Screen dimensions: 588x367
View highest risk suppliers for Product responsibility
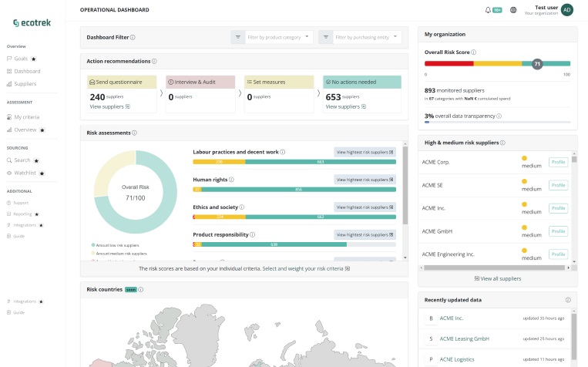click(x=365, y=234)
